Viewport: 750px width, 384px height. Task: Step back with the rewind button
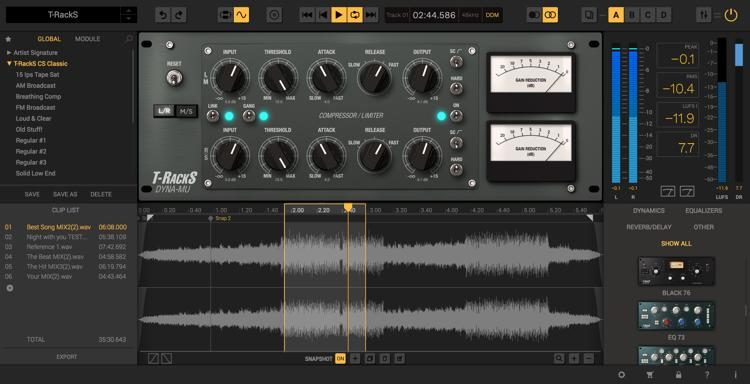(323, 15)
